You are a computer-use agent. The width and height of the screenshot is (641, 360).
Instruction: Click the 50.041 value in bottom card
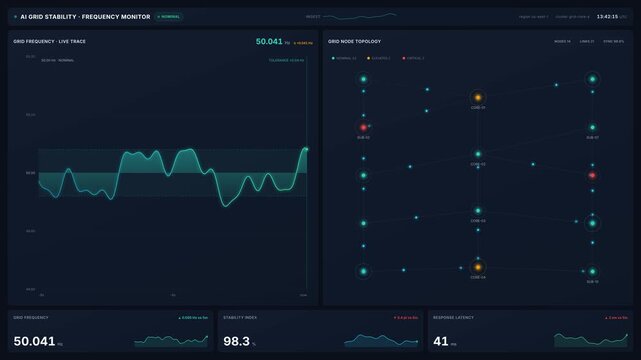click(x=34, y=341)
